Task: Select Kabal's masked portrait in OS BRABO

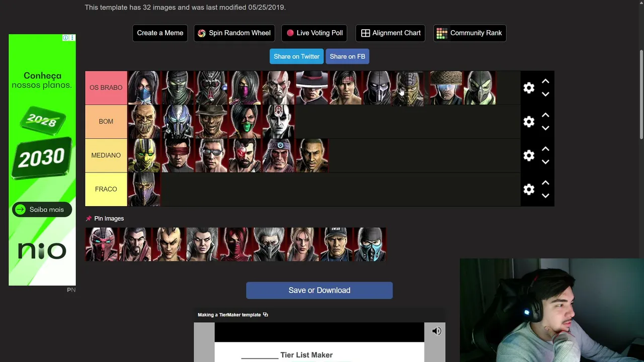Action: click(212, 88)
